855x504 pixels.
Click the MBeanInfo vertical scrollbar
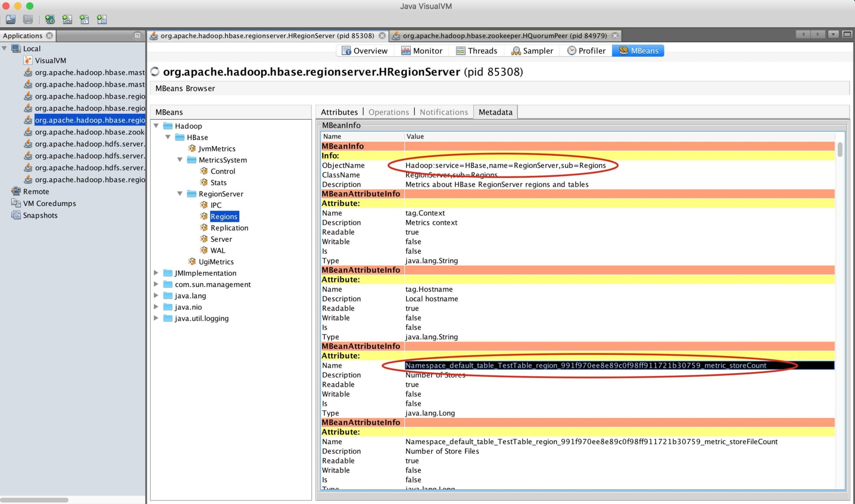(x=840, y=149)
